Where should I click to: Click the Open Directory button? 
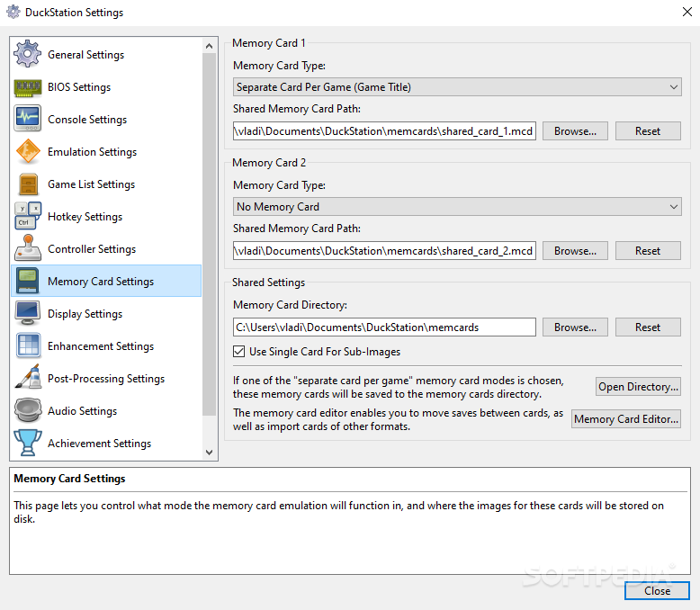(638, 386)
